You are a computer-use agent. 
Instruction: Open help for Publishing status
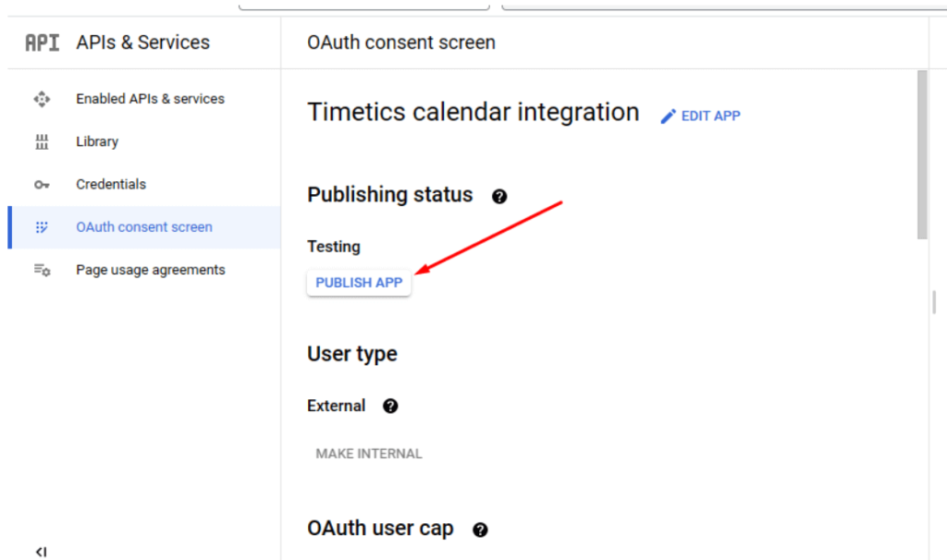click(499, 196)
